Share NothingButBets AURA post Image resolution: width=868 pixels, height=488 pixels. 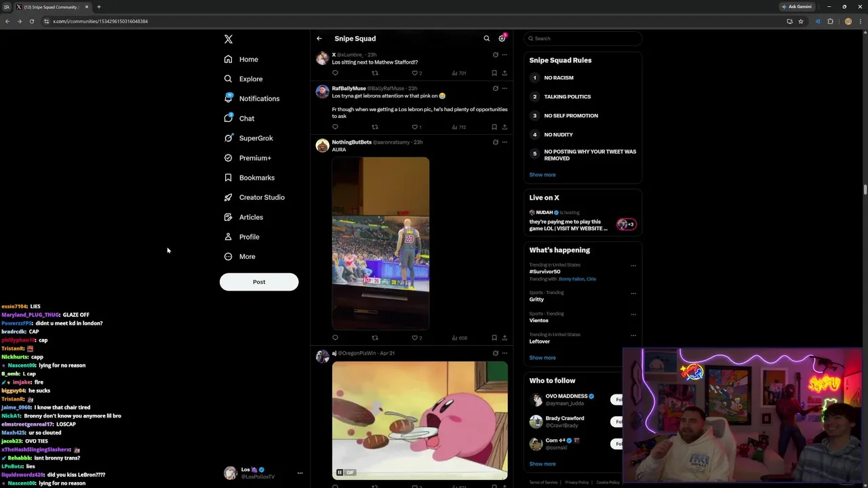[505, 338]
